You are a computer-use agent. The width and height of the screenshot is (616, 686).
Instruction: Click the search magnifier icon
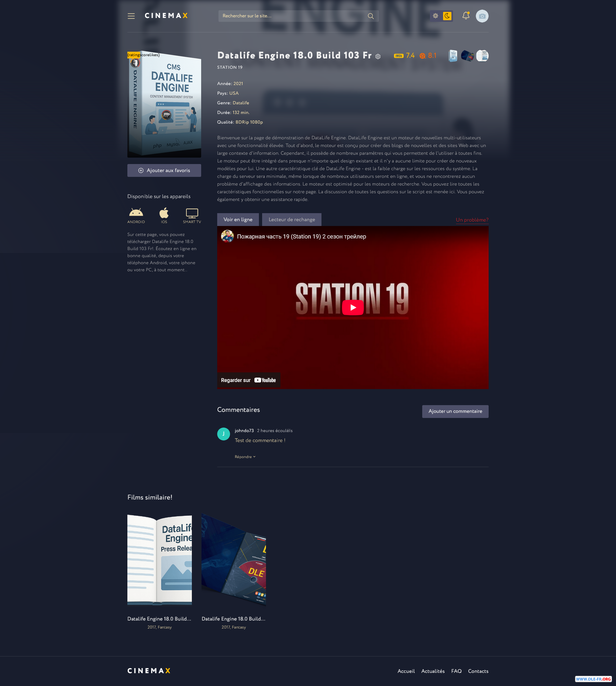click(x=371, y=16)
